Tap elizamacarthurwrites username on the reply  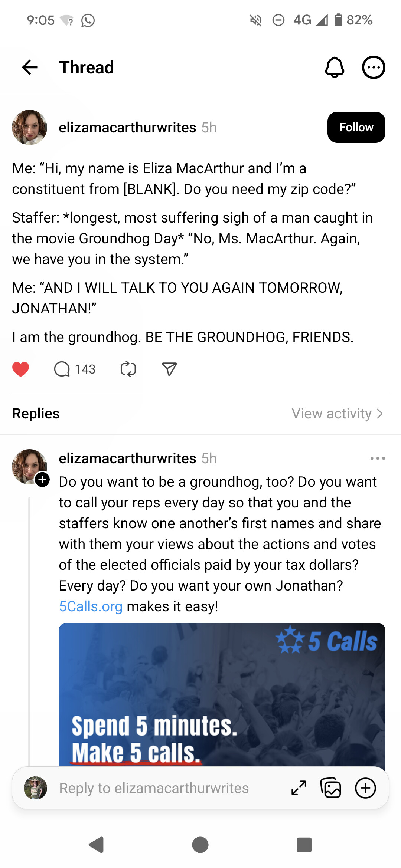click(127, 458)
